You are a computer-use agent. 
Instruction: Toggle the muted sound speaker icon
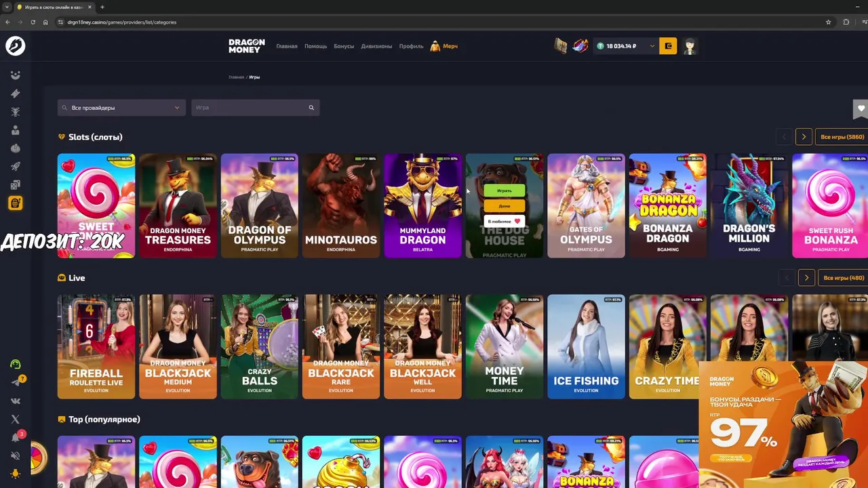point(16,455)
